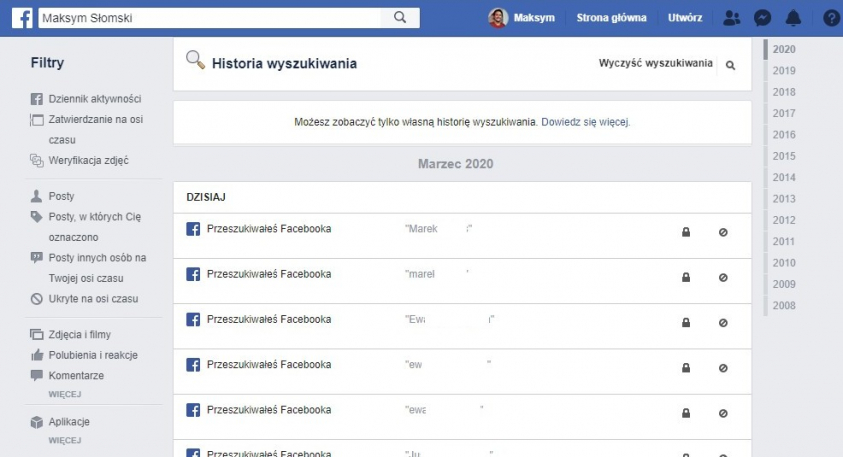Select Polubienia i reakcje filter
The width and height of the screenshot is (843, 457).
click(92, 355)
